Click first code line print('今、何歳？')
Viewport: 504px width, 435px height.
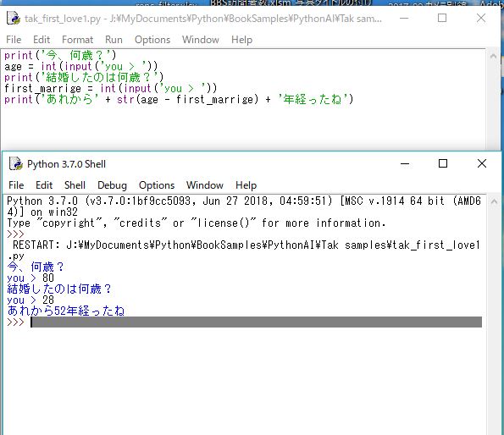(x=60, y=56)
